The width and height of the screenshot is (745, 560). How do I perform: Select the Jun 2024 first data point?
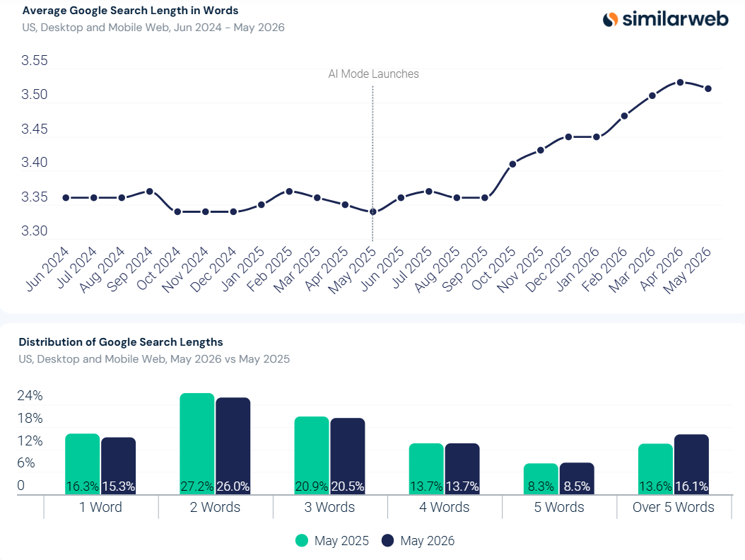(x=66, y=198)
